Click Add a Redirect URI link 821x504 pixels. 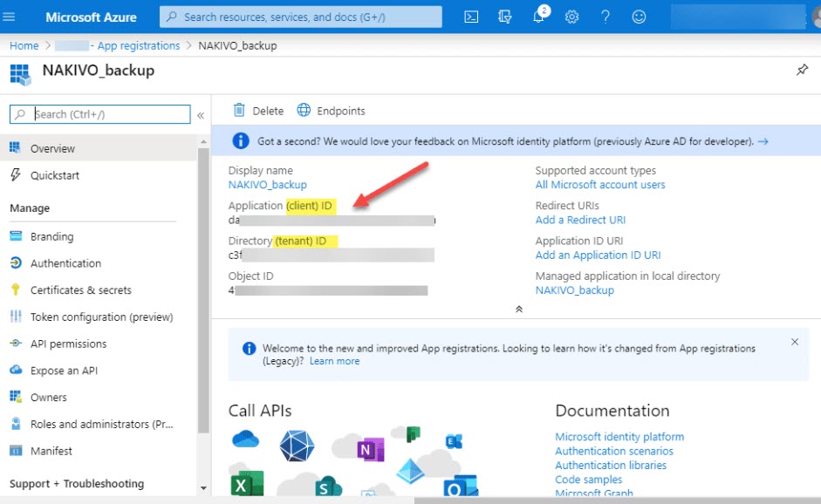pyautogui.click(x=580, y=220)
